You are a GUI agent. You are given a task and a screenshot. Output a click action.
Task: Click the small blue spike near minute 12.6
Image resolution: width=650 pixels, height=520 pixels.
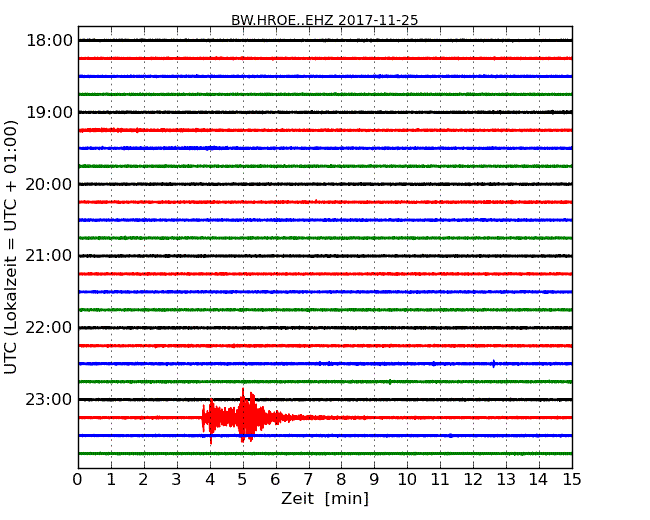(493, 364)
